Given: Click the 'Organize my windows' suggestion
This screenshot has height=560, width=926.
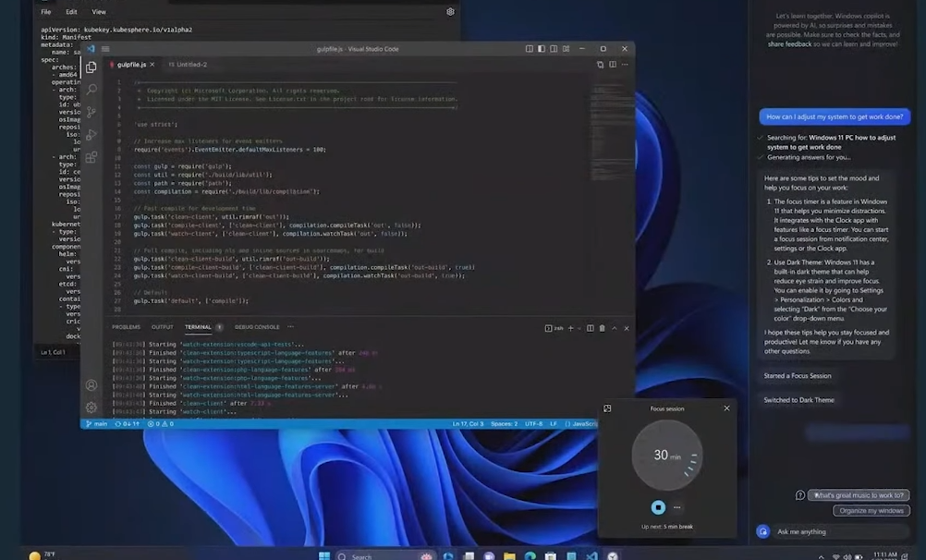Looking at the screenshot, I should pos(871,510).
